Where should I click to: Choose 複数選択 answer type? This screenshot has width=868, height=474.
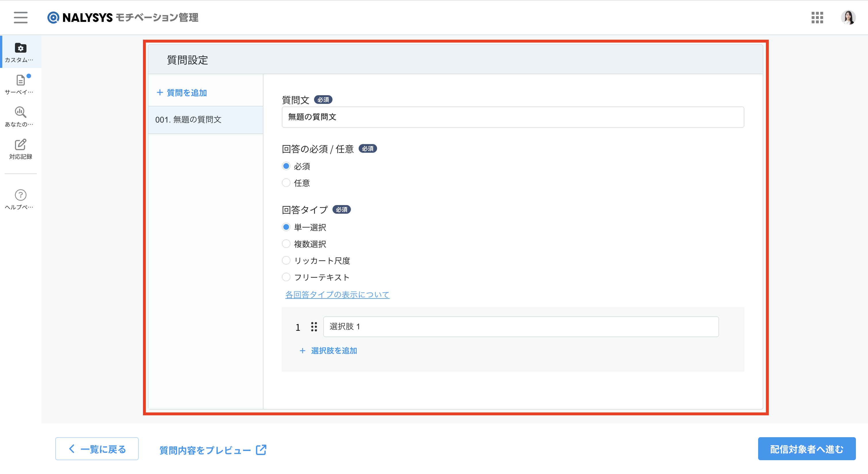click(x=286, y=244)
